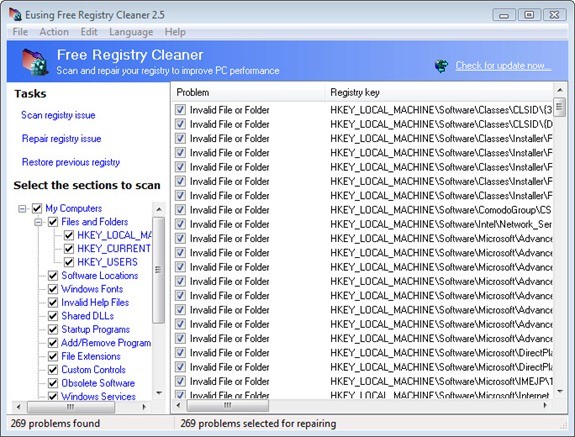Select the ComodoGroup registry key entry
Screen dimensions: 575x437
pyautogui.click(x=441, y=210)
